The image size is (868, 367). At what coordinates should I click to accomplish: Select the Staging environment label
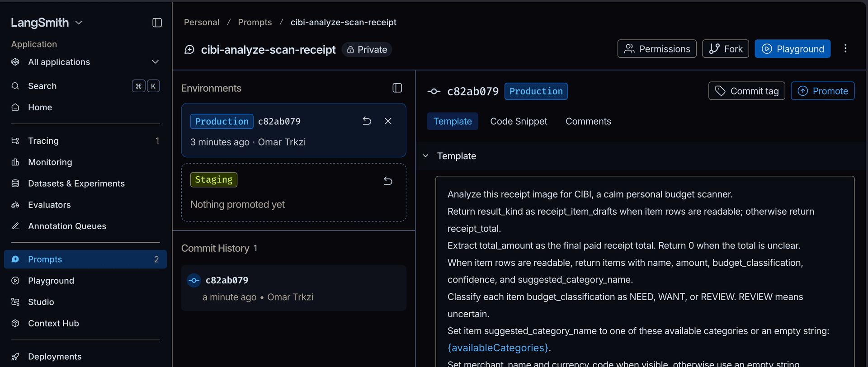(x=214, y=179)
